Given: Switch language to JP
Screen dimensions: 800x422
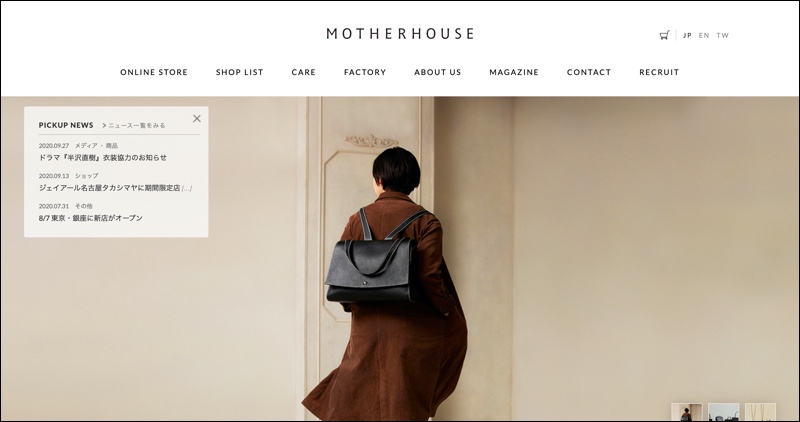Looking at the screenshot, I should point(687,35).
